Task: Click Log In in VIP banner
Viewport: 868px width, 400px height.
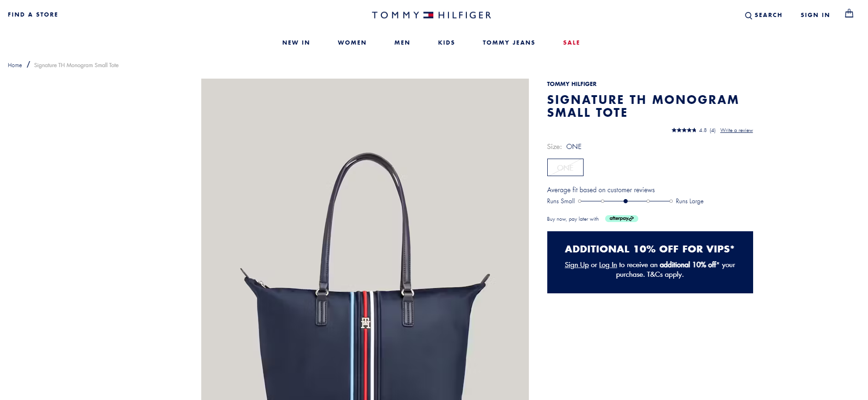Action: pos(608,265)
